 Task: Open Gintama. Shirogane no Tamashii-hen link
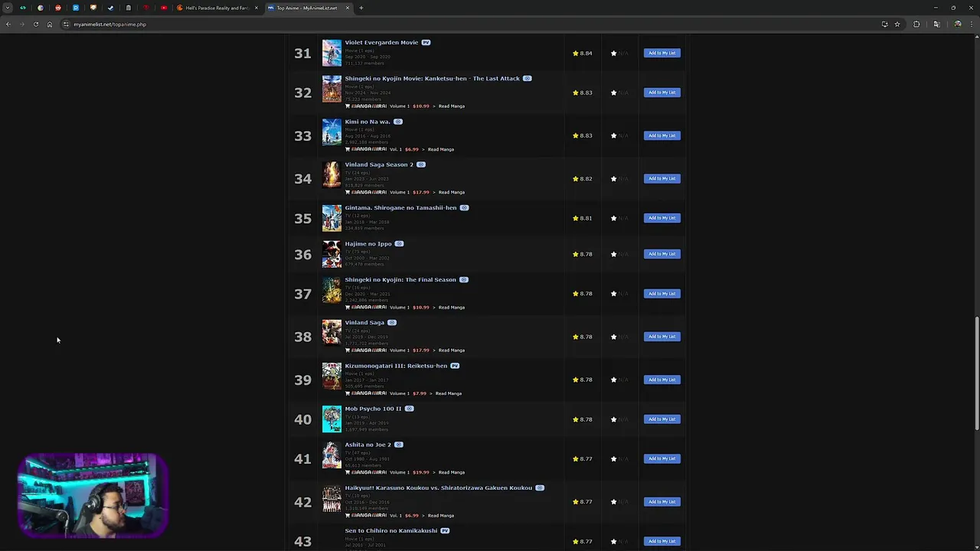400,207
